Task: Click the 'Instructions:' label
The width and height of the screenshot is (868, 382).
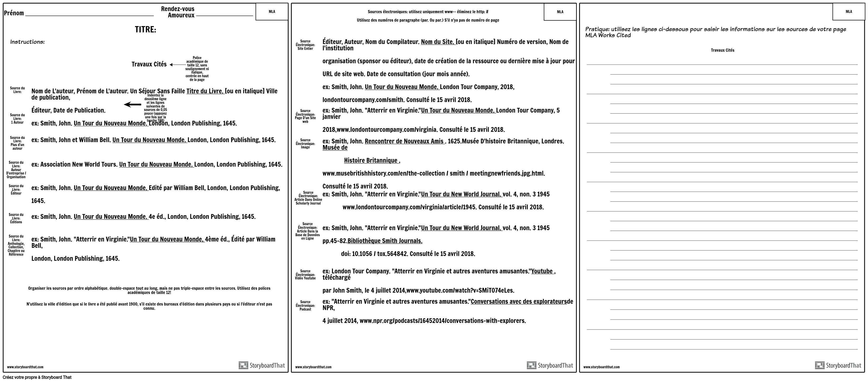Action: point(27,42)
